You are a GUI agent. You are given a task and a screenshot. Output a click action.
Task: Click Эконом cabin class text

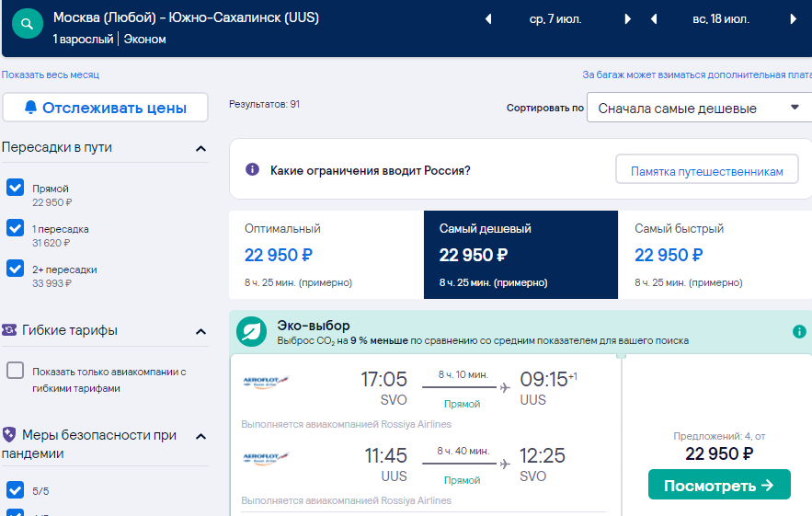[145, 39]
